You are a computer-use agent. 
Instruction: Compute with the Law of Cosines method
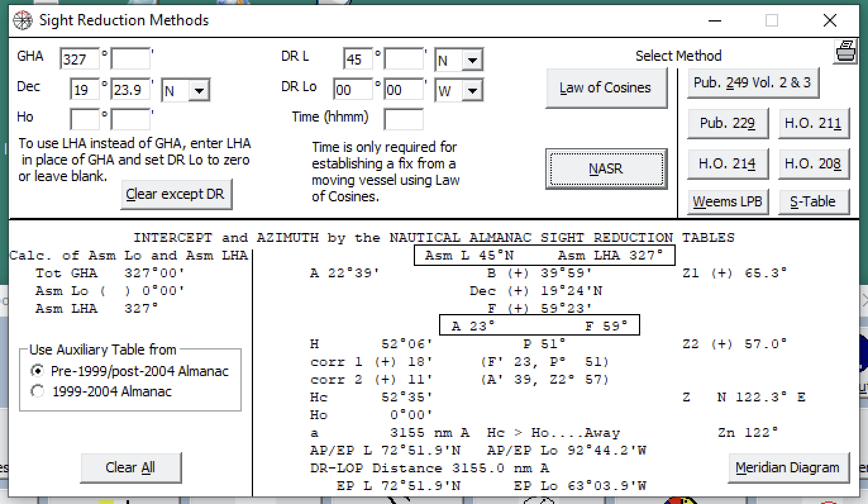[x=605, y=87]
